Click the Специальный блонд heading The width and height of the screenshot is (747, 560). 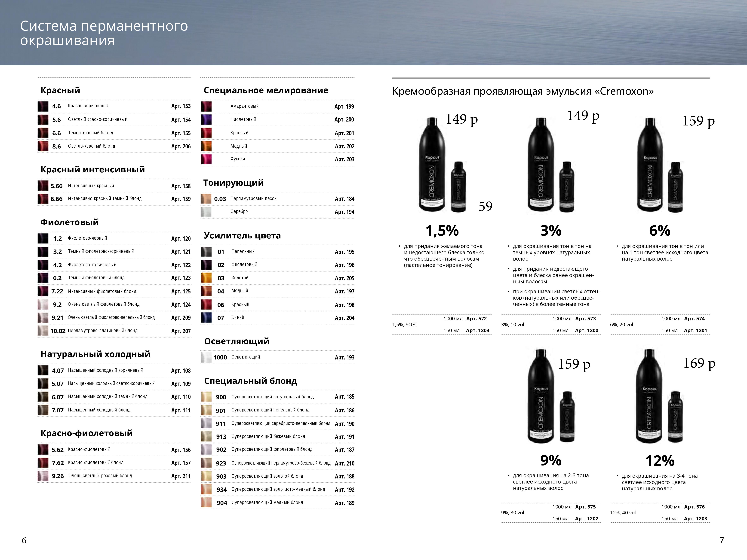click(x=250, y=381)
